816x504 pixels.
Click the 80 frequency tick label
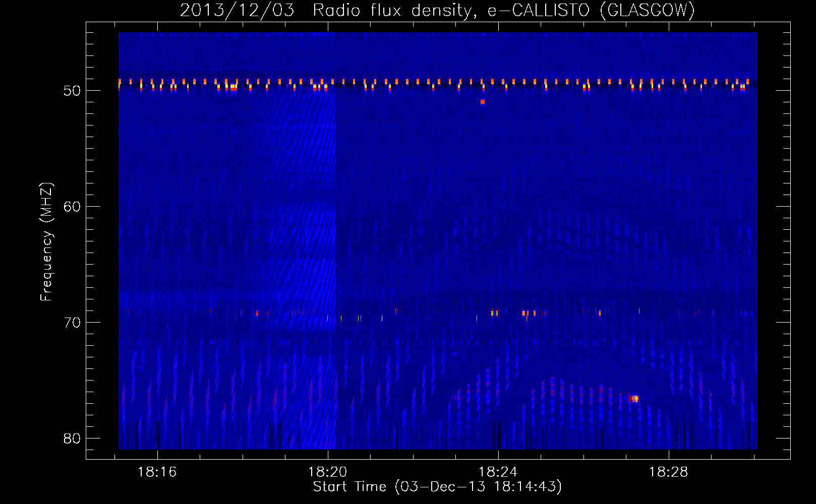[72, 438]
